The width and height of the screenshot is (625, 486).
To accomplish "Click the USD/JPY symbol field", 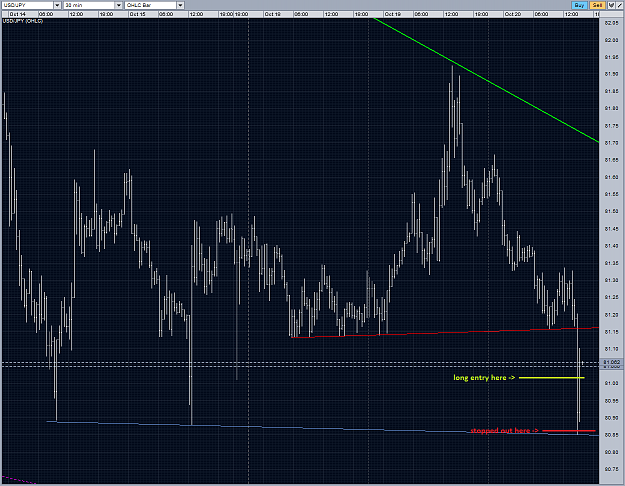I will click(28, 5).
